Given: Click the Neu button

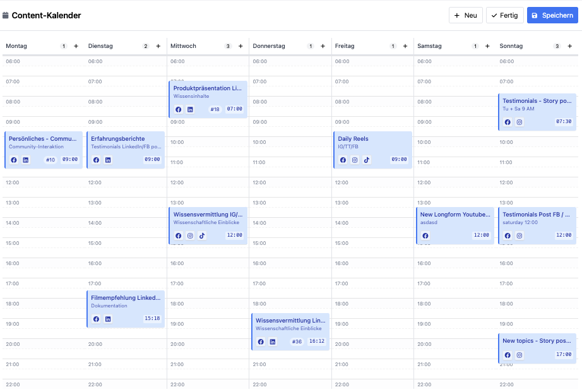Looking at the screenshot, I should pyautogui.click(x=465, y=15).
